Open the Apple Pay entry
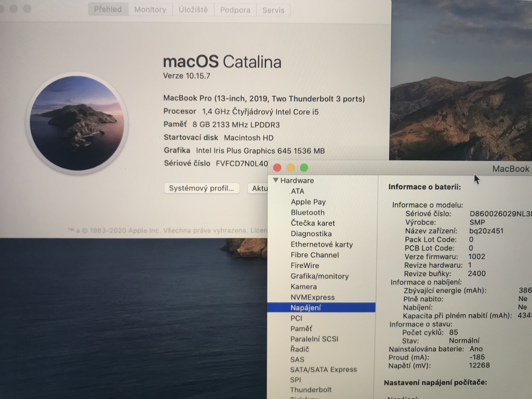The width and height of the screenshot is (532, 399). click(308, 202)
